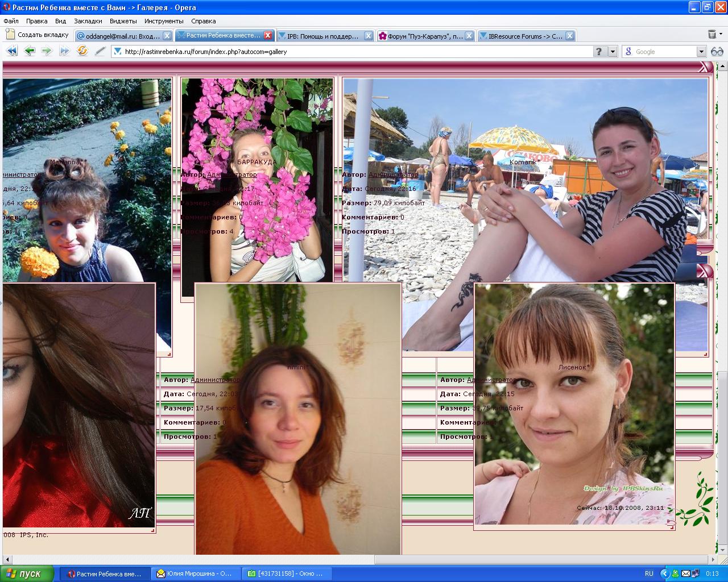728x582 pixels.
Task: Click the woman in orange sweater photo
Action: pyautogui.click(x=298, y=418)
